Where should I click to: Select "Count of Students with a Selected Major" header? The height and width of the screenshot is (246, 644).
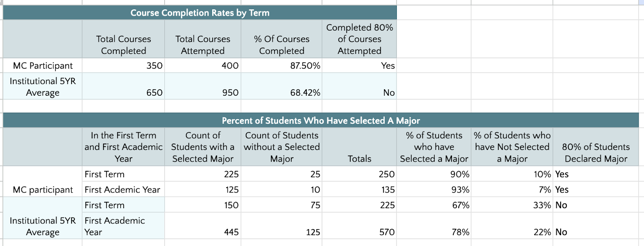click(203, 147)
